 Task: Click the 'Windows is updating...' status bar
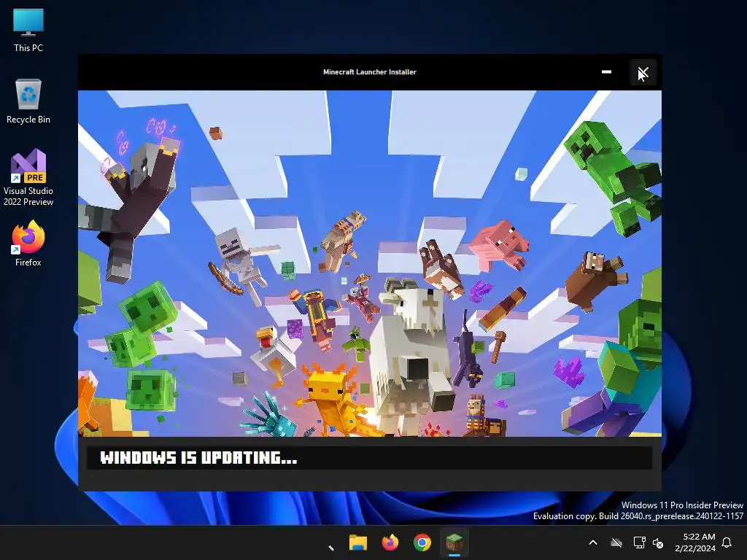[x=370, y=458]
